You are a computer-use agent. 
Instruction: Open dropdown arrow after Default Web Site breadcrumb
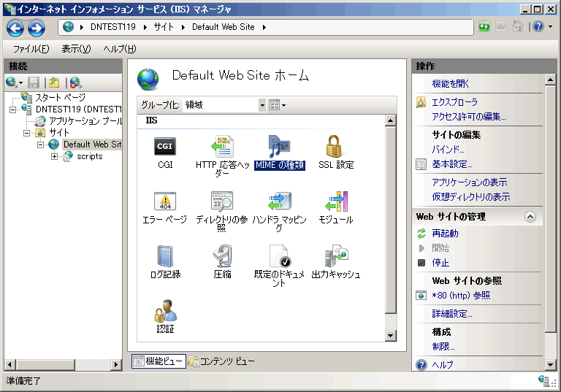pyautogui.click(x=264, y=27)
